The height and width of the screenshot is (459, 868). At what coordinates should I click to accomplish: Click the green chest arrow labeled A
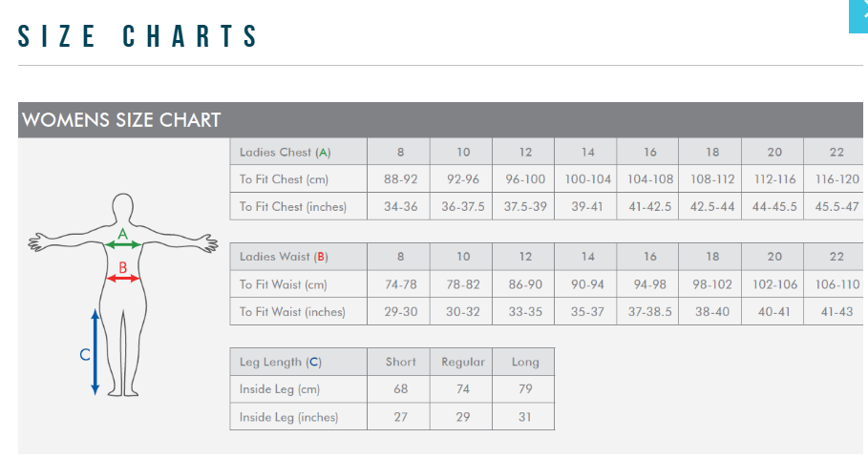pyautogui.click(x=122, y=245)
